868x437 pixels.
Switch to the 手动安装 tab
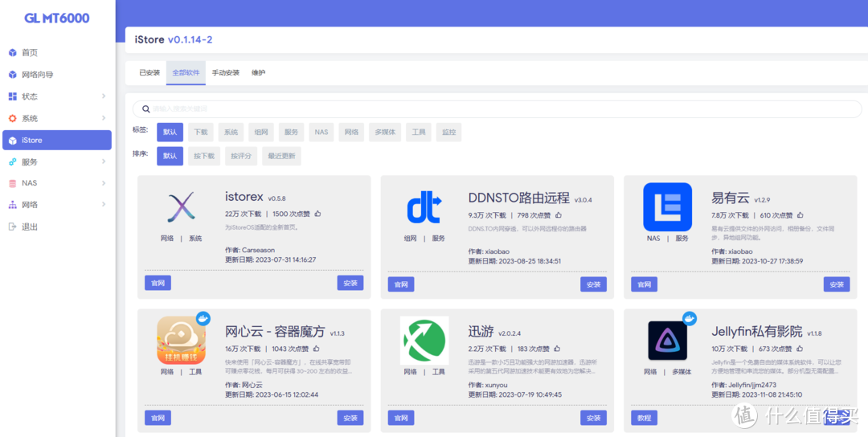coord(226,73)
